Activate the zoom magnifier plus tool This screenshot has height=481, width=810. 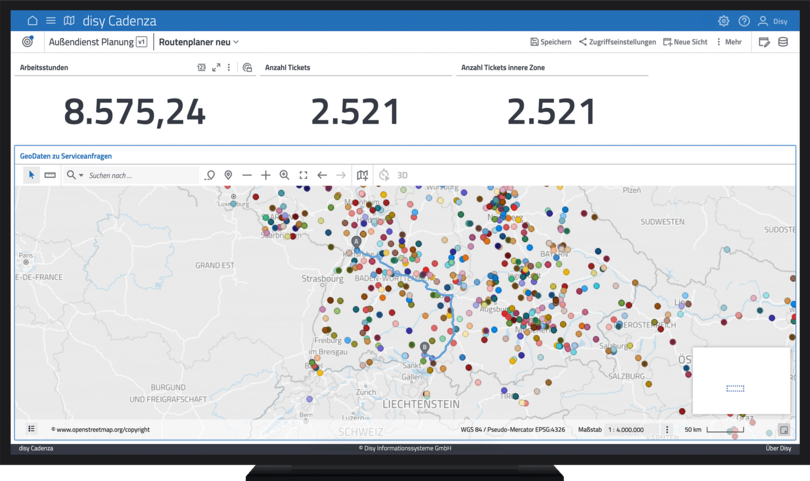point(284,175)
